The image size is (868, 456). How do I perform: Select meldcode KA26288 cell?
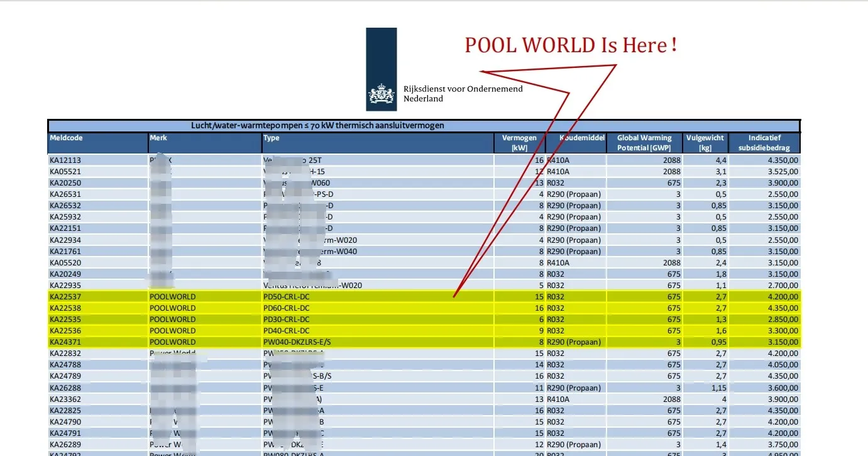pos(66,387)
